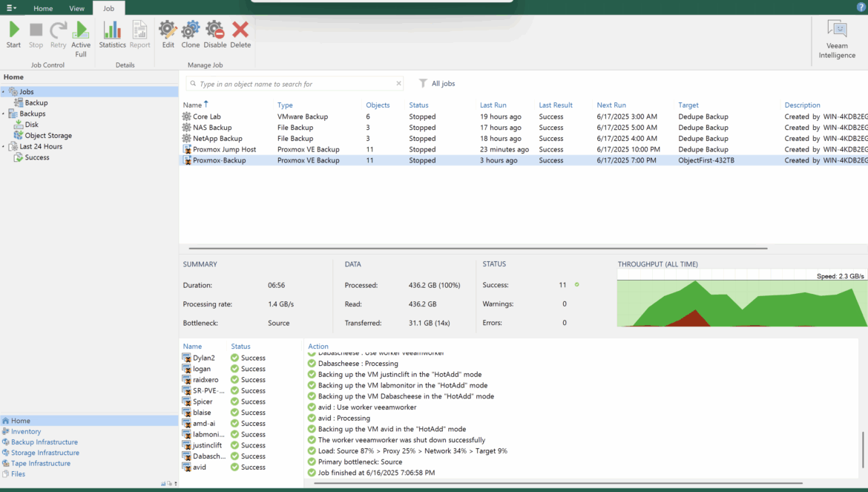Select the Job ribbon tab

[x=108, y=8]
